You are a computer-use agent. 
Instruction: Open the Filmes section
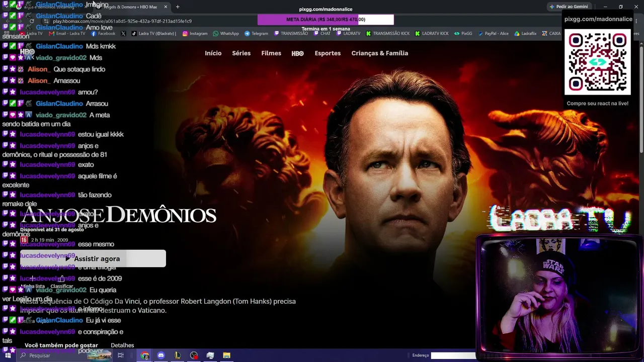(271, 53)
